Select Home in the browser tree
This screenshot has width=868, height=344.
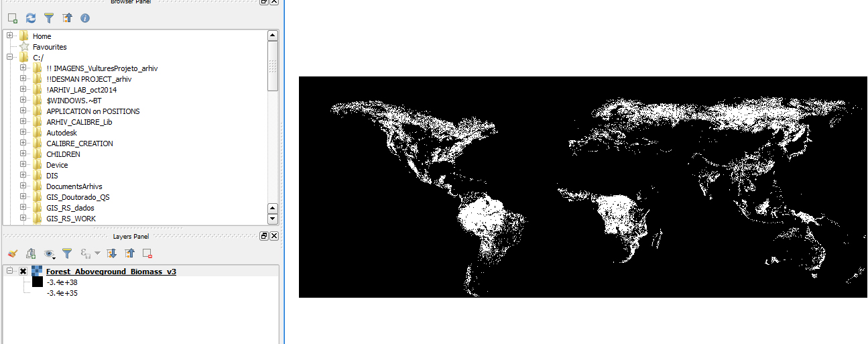pos(42,36)
